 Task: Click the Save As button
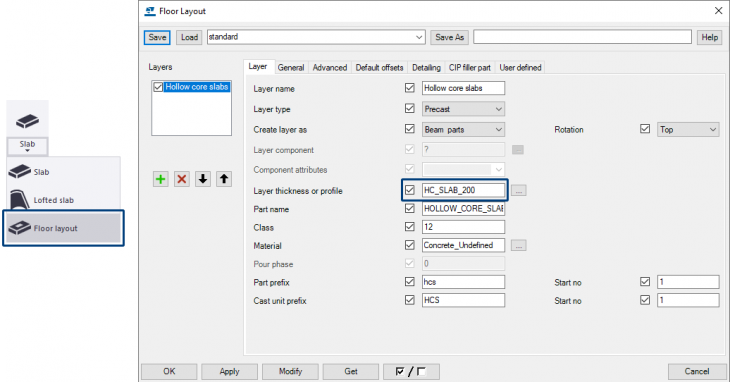coord(450,37)
